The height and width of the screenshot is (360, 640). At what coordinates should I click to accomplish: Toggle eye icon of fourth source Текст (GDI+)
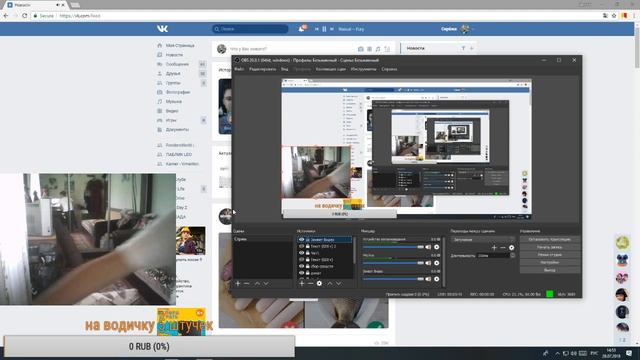point(302,259)
